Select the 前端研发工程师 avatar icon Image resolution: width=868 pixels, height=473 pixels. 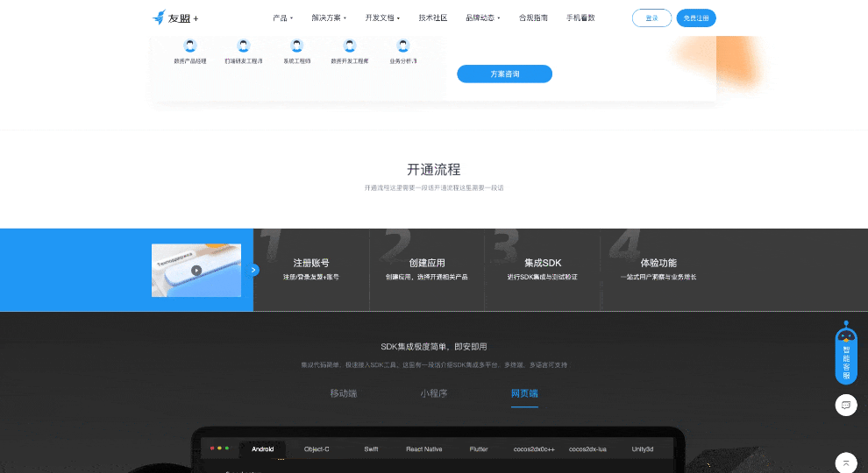point(243,46)
